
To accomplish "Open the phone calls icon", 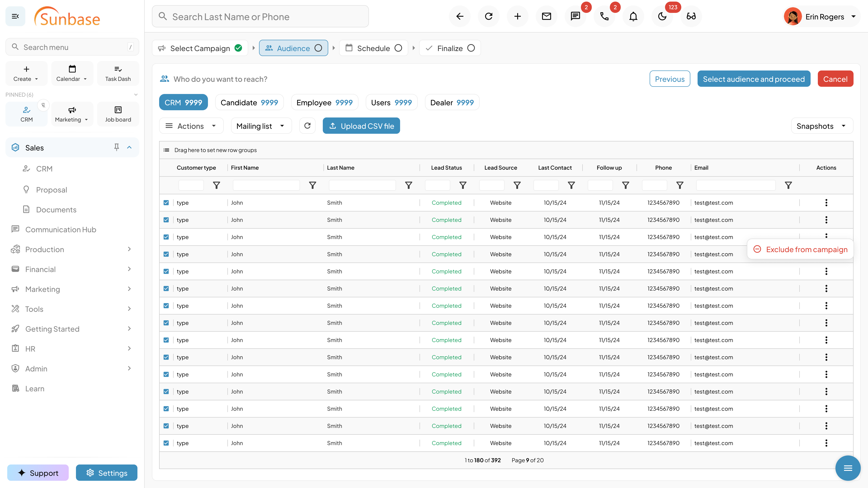I will click(604, 16).
